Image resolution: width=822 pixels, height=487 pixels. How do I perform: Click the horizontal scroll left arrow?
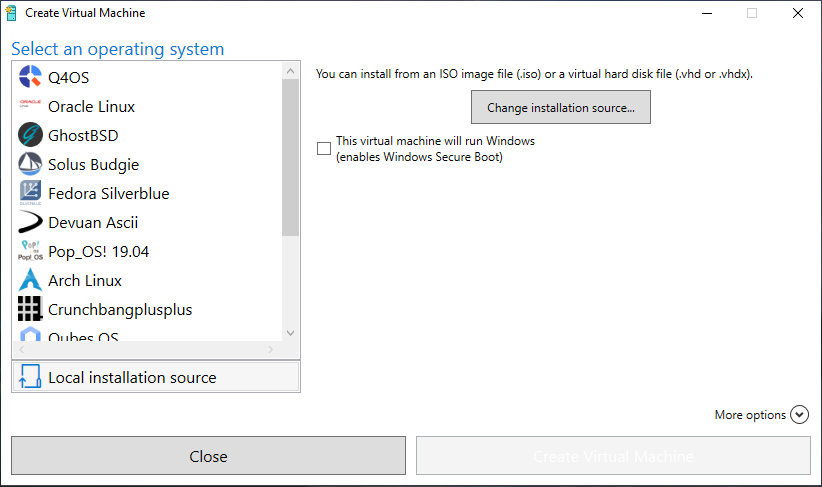coord(21,349)
